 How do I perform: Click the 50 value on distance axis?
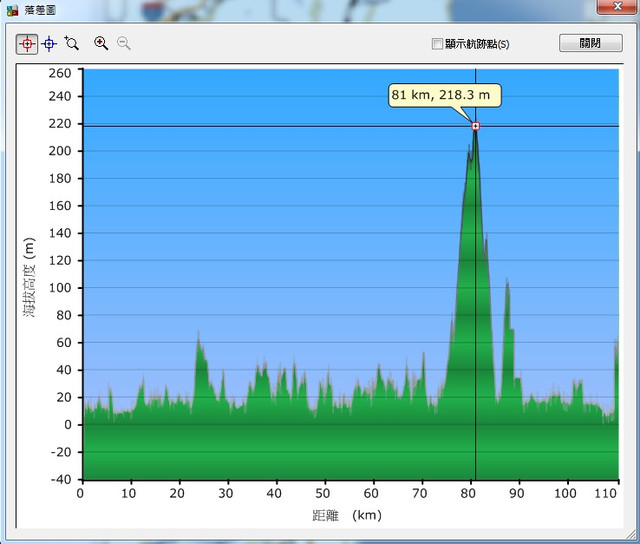(322, 493)
